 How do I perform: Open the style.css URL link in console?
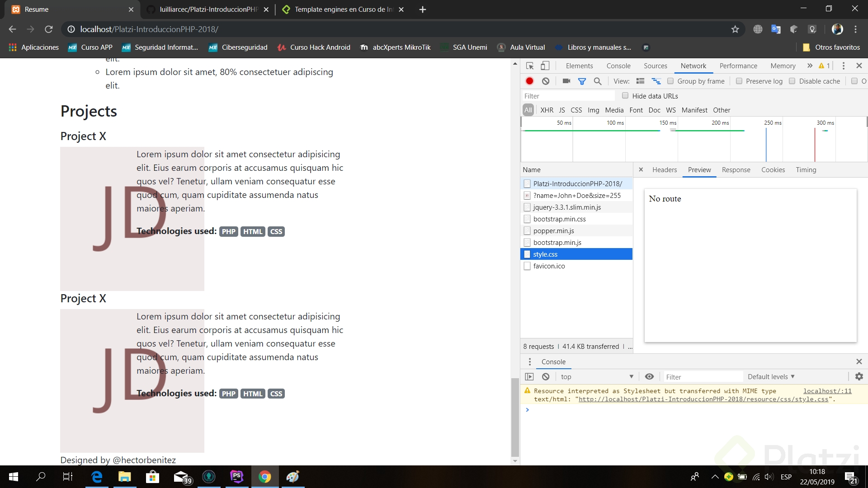pyautogui.click(x=703, y=399)
